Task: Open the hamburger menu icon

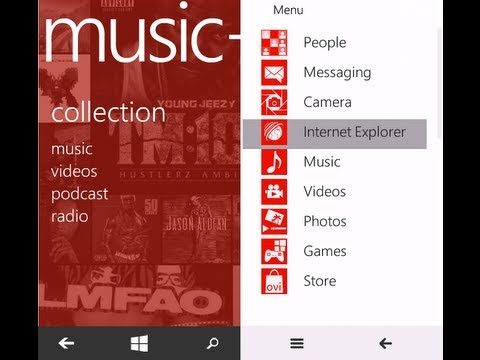Action: click(x=297, y=343)
